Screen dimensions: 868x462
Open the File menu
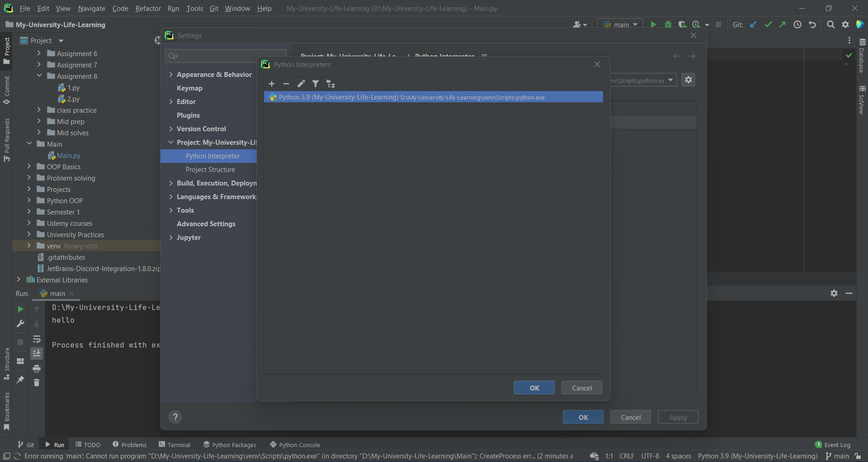pyautogui.click(x=25, y=9)
